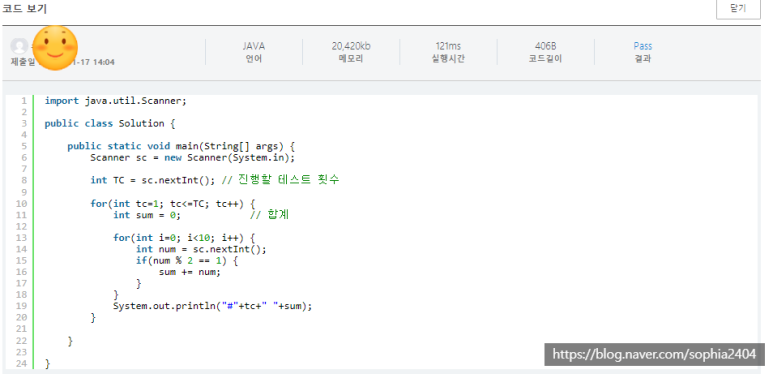This screenshot has width=773, height=374.
Task: Click the import java.util.Scanner line
Action: tap(116, 101)
